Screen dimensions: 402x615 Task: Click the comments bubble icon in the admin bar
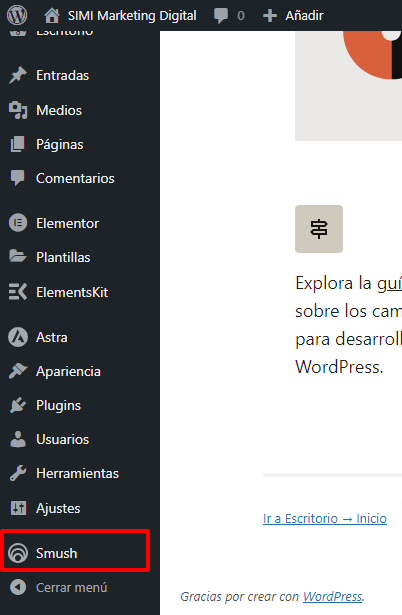click(x=221, y=16)
